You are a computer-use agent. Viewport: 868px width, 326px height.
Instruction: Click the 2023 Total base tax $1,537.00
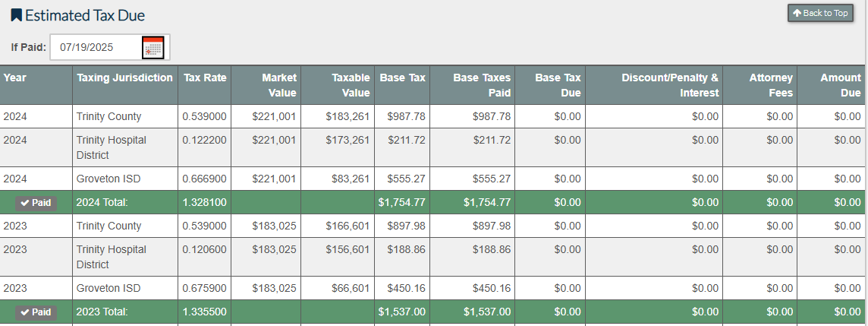(401, 312)
